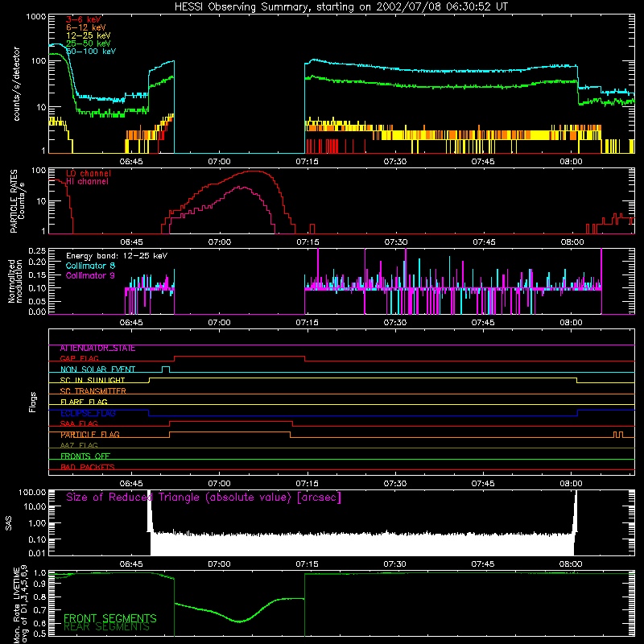Image resolution: width=644 pixels, height=644 pixels.
Task: Select the 0.01 tick on the SAS axis
Action: [x=37, y=553]
